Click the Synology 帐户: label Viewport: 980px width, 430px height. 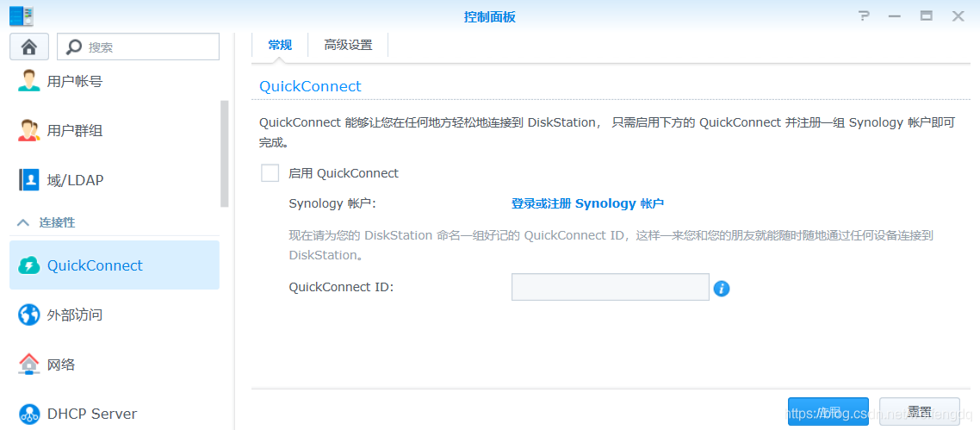click(x=332, y=203)
